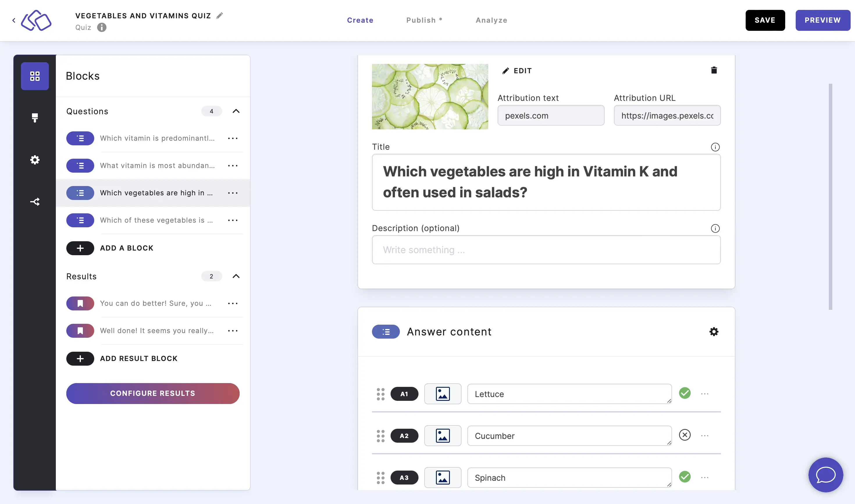Viewport: 855px width, 504px height.
Task: Expand options for question Which vitamin is predominant
Action: [233, 138]
